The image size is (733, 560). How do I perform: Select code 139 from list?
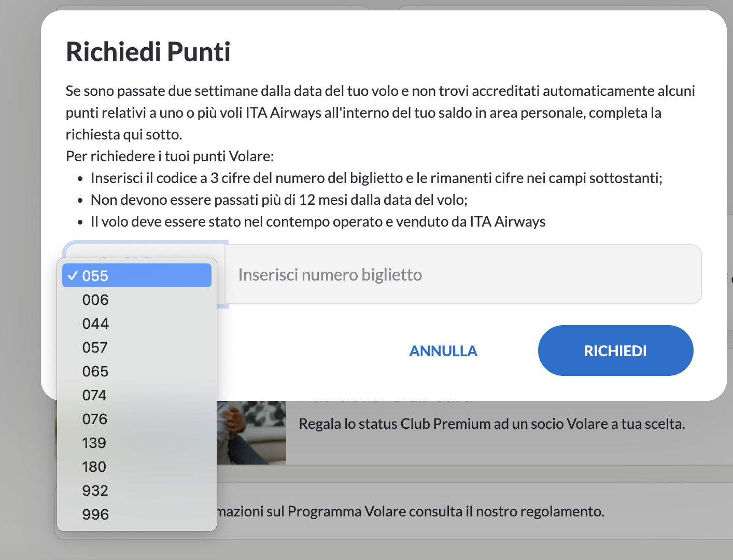coord(94,443)
